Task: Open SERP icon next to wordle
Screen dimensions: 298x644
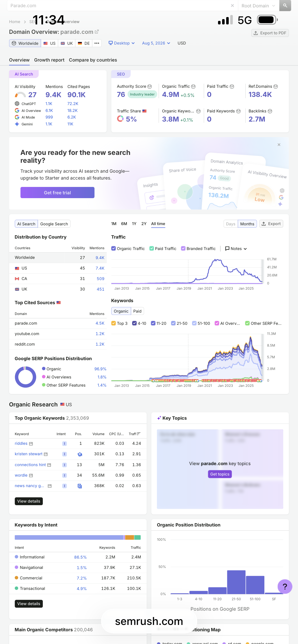Action: coord(31,475)
